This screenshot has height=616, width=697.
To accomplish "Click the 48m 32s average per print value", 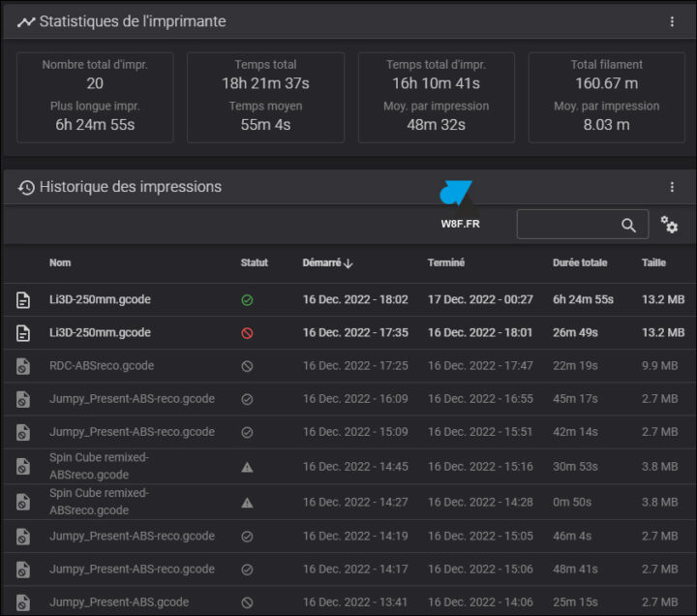I will (436, 125).
